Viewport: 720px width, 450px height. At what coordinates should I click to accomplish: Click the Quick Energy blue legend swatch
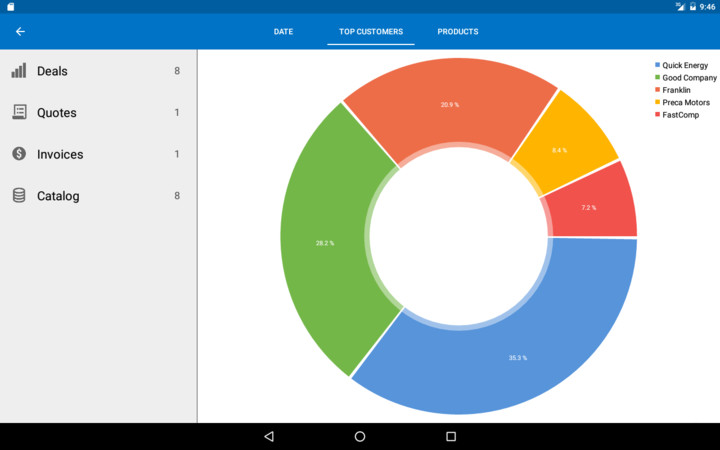[x=657, y=65]
